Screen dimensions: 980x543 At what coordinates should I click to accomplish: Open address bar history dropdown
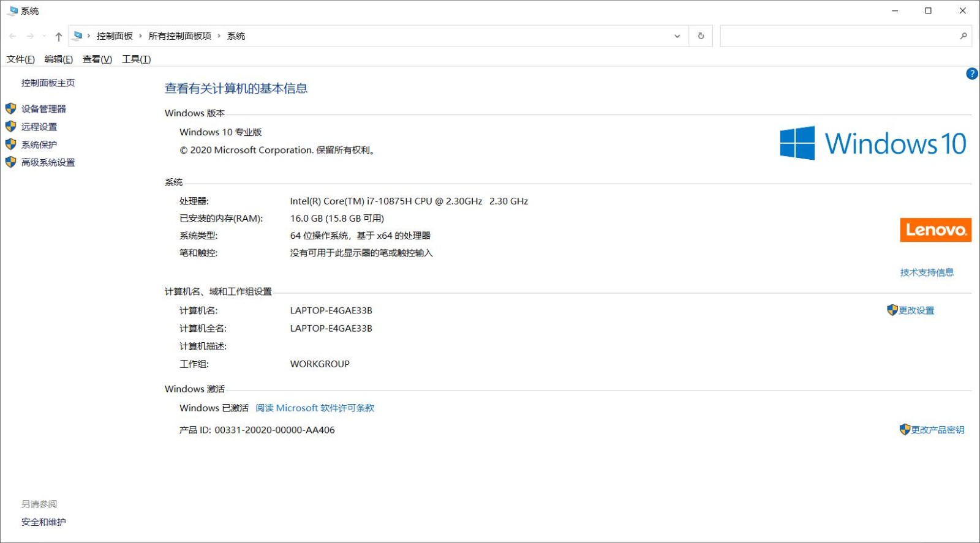(677, 36)
